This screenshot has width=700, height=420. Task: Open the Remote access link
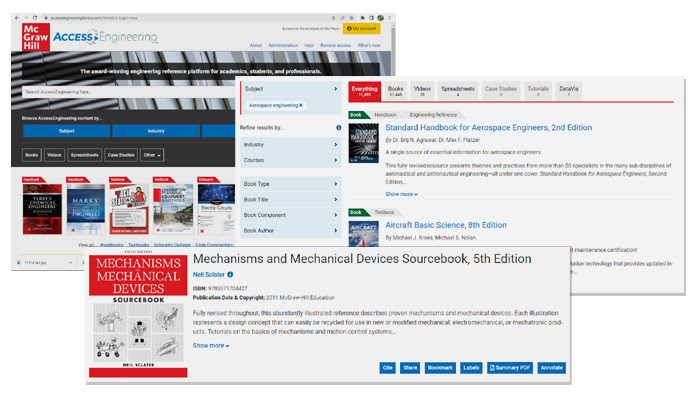coord(335,46)
